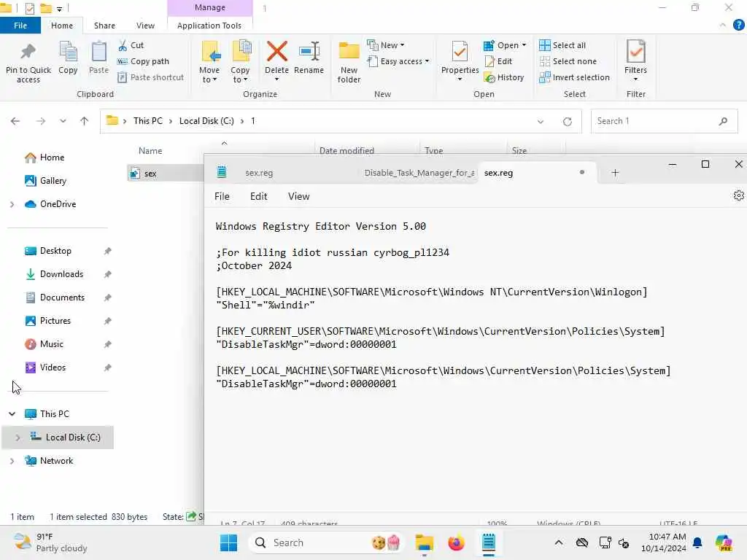The width and height of the screenshot is (747, 560).
Task: Open Music quick access folder
Action: click(x=52, y=344)
